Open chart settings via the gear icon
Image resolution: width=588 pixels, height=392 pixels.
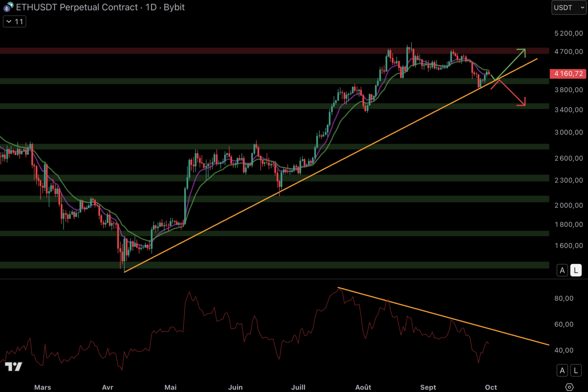pyautogui.click(x=569, y=387)
